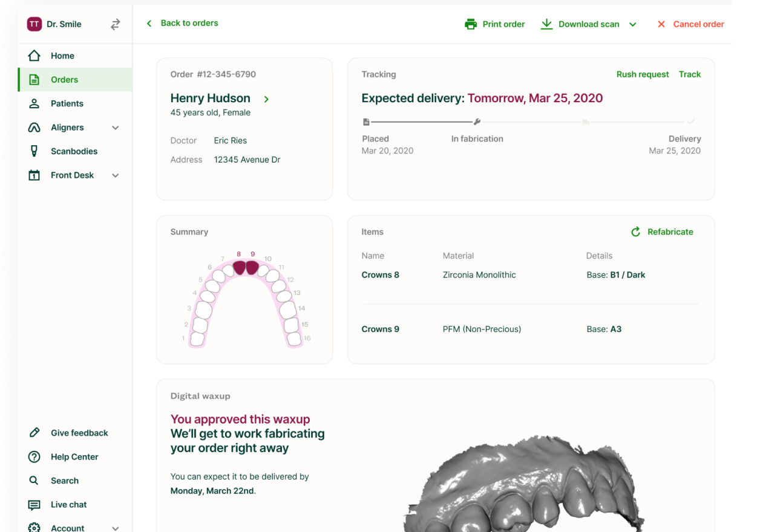Click the Front Desk calendar icon
This screenshot has width=760, height=532.
pos(34,175)
